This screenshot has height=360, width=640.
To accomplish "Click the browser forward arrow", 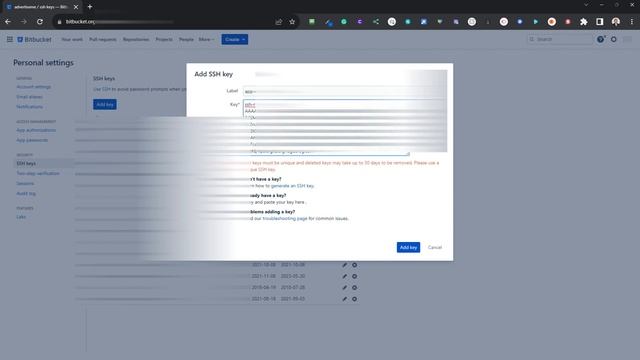I will [x=24, y=22].
